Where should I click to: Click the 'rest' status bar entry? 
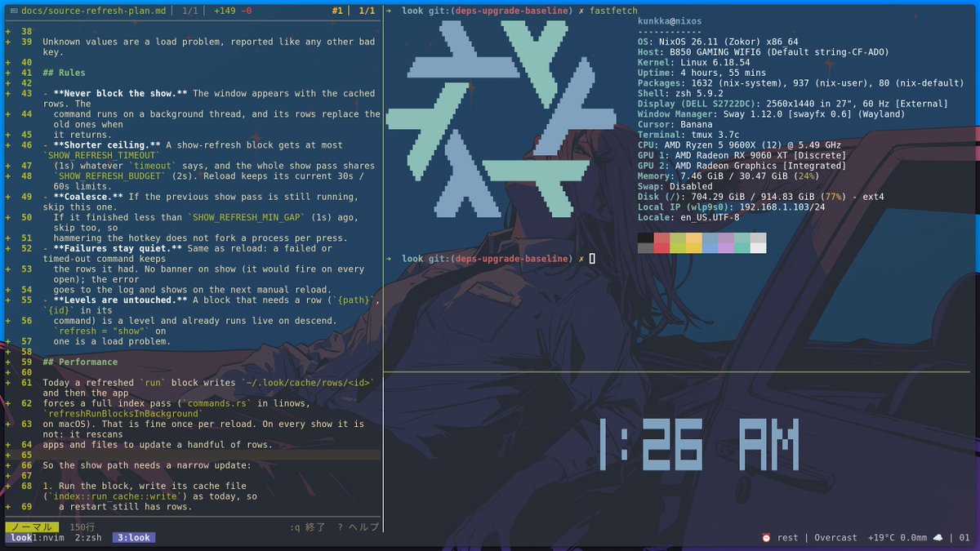pos(788,538)
